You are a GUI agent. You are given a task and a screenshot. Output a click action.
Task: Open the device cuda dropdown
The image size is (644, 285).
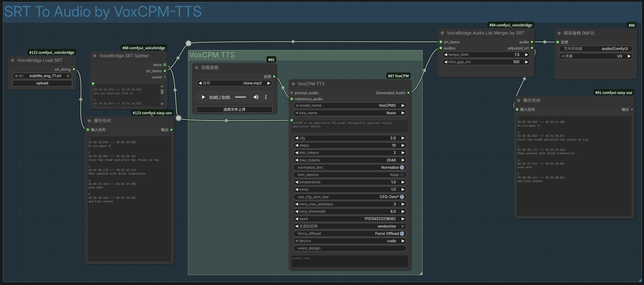click(350, 241)
